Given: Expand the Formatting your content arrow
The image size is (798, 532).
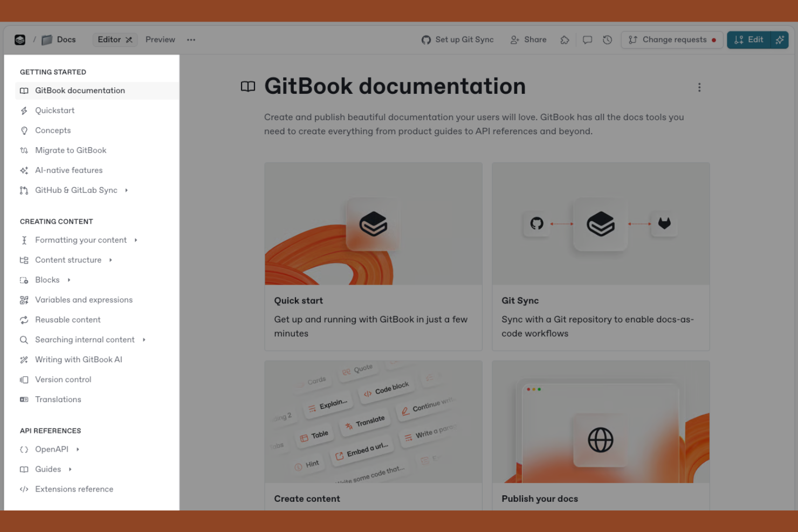Looking at the screenshot, I should [136, 240].
